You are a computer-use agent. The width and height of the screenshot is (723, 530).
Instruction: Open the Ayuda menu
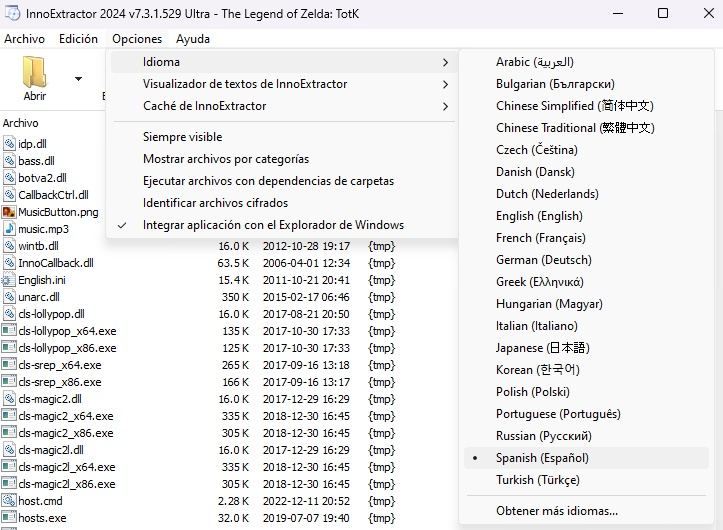coord(193,39)
